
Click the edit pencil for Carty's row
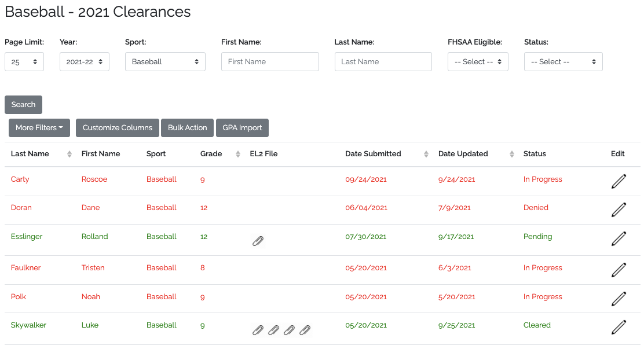(619, 181)
